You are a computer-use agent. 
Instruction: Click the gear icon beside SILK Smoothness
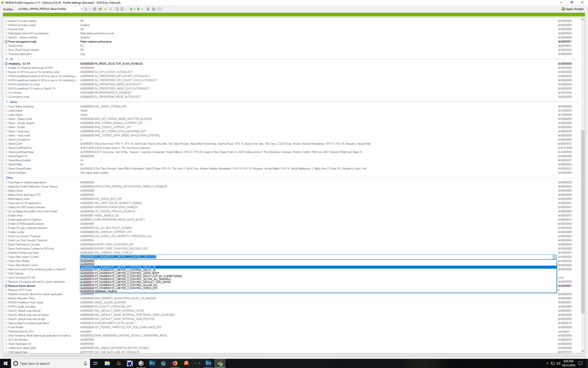pos(6,340)
